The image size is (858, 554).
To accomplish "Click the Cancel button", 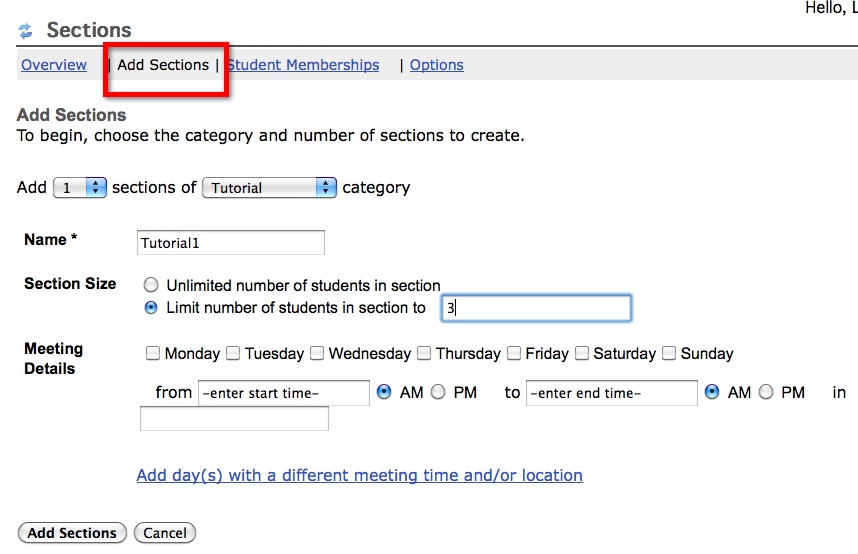I will [165, 533].
